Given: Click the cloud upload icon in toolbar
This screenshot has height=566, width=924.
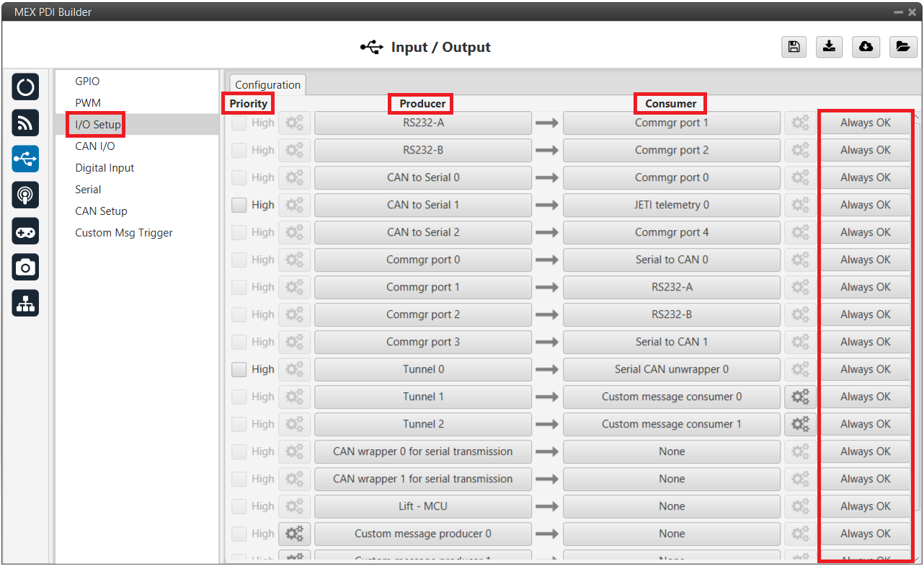Looking at the screenshot, I should click(866, 47).
